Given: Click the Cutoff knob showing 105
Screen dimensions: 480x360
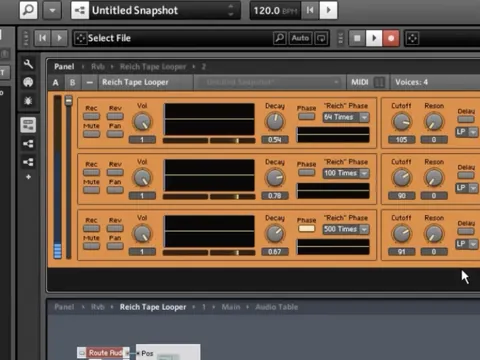Looking at the screenshot, I should pos(401,122).
